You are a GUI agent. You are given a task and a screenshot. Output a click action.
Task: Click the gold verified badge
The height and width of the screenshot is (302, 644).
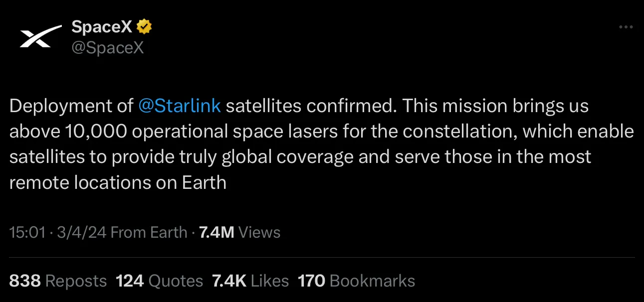coord(145,27)
